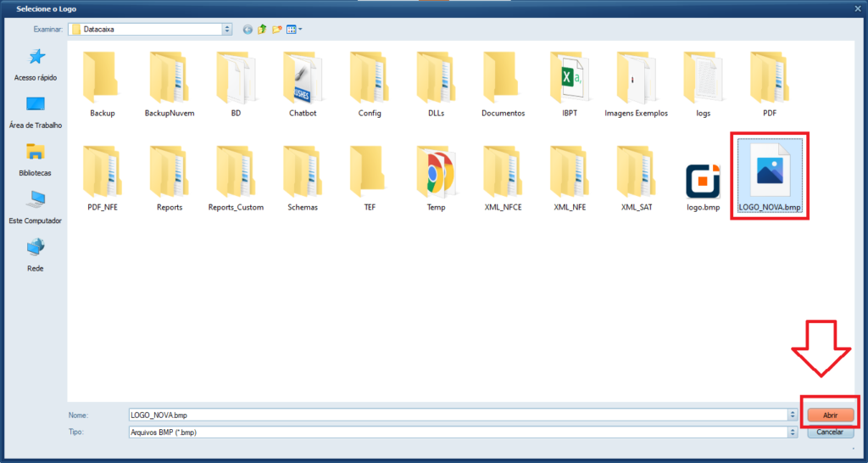The height and width of the screenshot is (463, 868).
Task: Open Bibliotecas from the sidebar
Action: click(x=36, y=159)
